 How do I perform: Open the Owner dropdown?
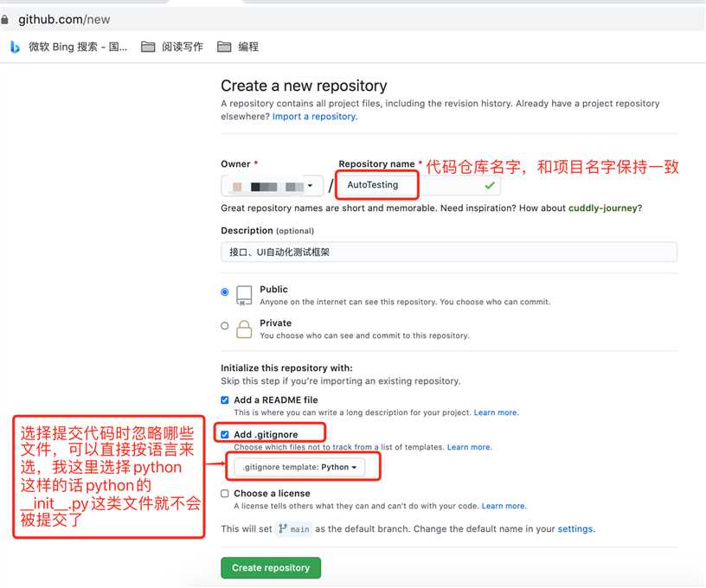click(272, 186)
